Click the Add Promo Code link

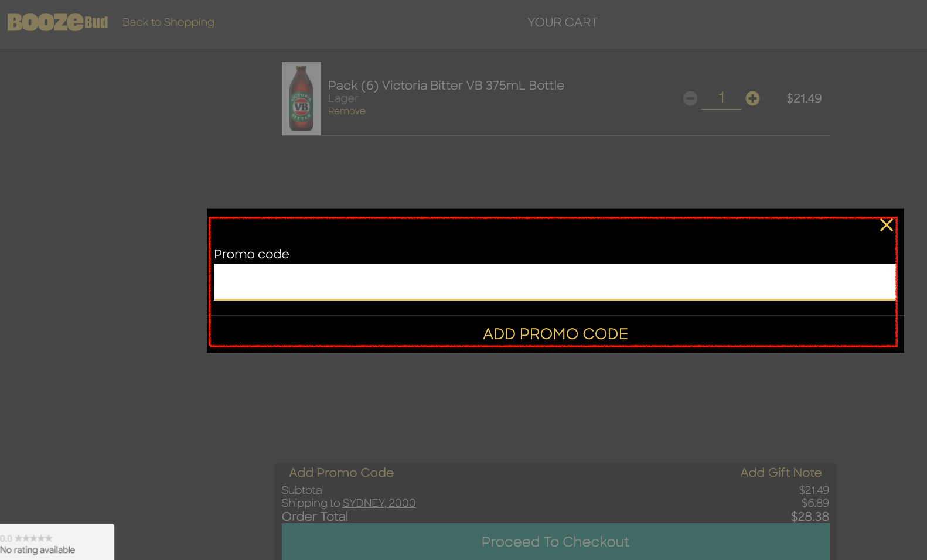pos(341,473)
